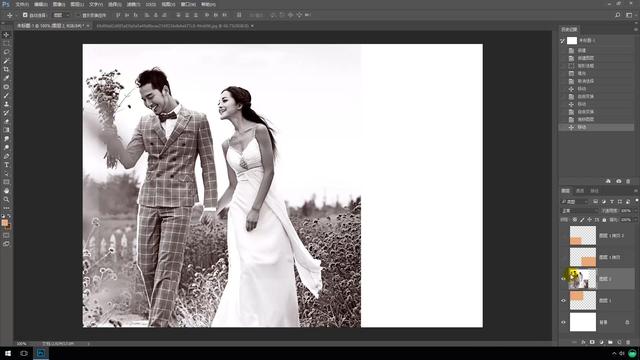Create a new layer from the Layers panel footer
The height and width of the screenshot is (360, 640).
click(619, 342)
